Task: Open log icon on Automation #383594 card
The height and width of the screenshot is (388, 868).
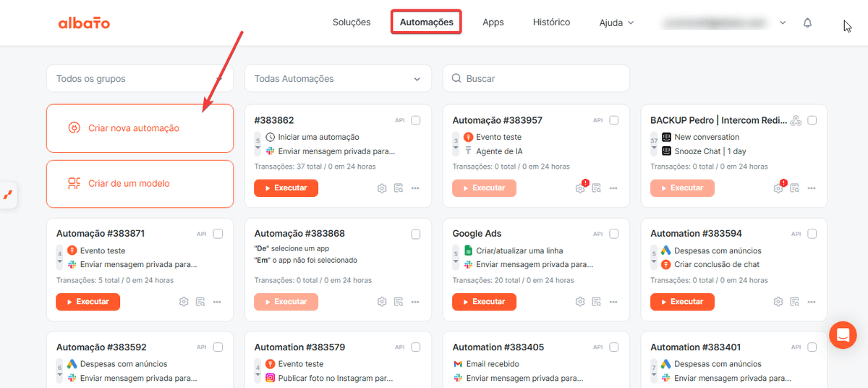Action: 795,302
